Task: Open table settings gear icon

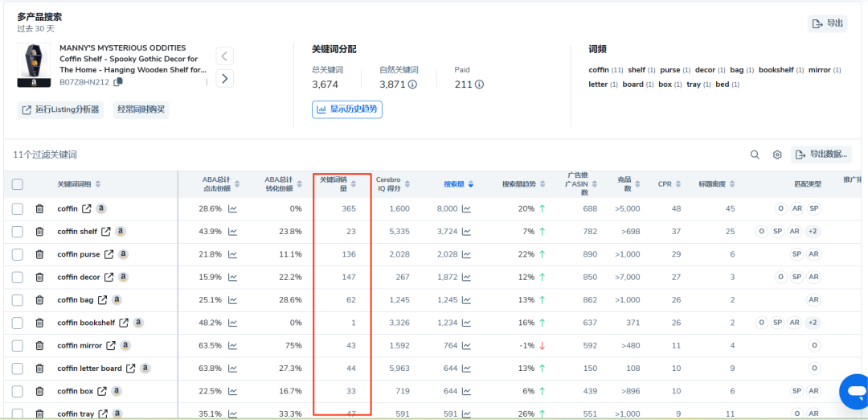Action: pyautogui.click(x=777, y=155)
